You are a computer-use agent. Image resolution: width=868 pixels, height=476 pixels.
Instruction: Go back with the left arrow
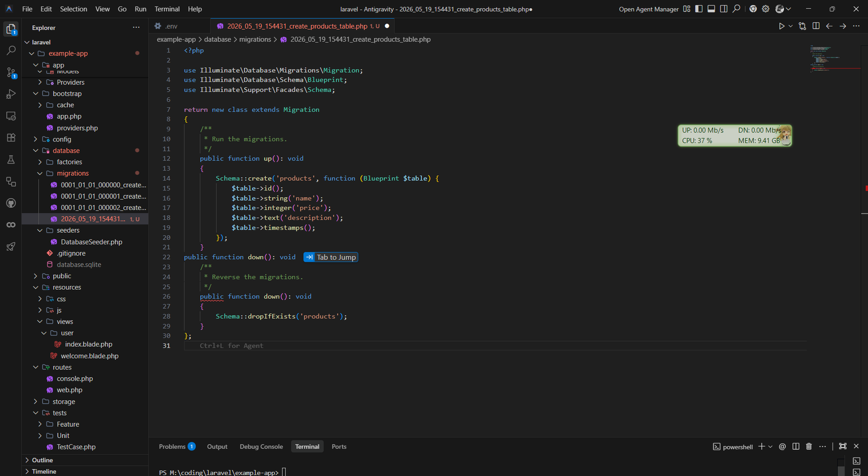[x=829, y=26]
